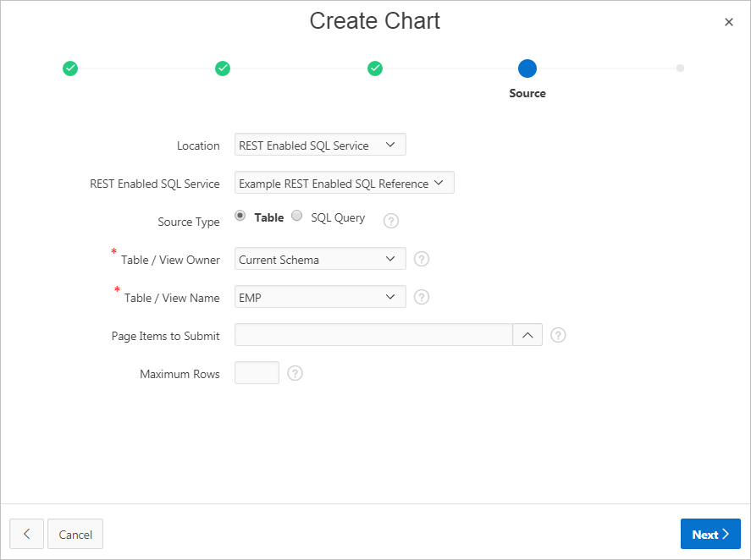Expand the Location dropdown
Screen dimensions: 751x560
click(320, 145)
